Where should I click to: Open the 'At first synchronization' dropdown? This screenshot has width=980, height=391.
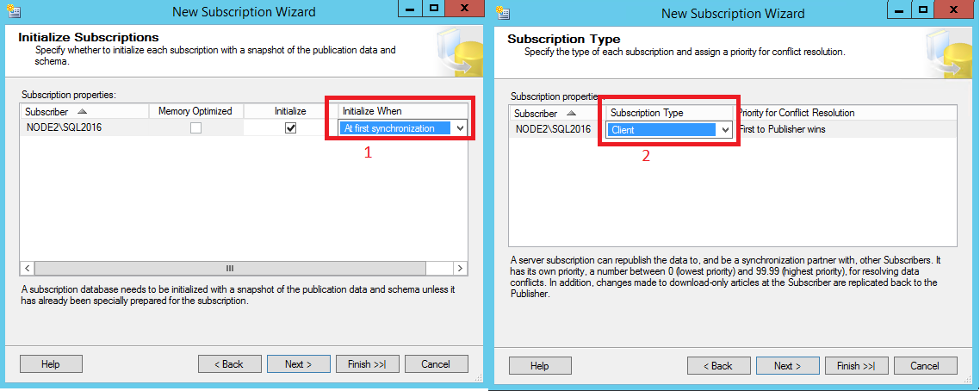(x=460, y=128)
